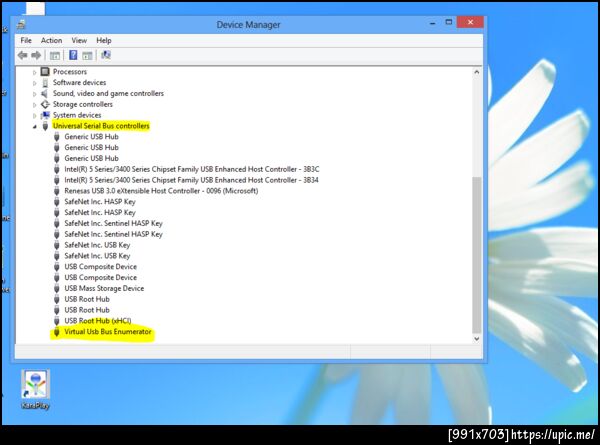Expand Sound, video and game controllers node
The image size is (600, 445).
pyautogui.click(x=34, y=94)
